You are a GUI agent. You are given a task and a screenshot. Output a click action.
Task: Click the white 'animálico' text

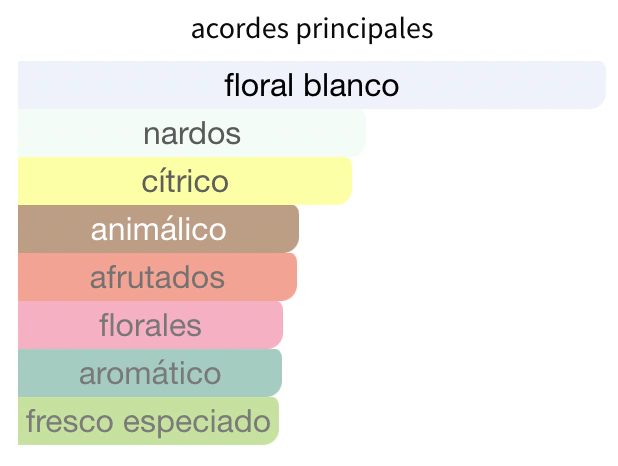click(158, 229)
